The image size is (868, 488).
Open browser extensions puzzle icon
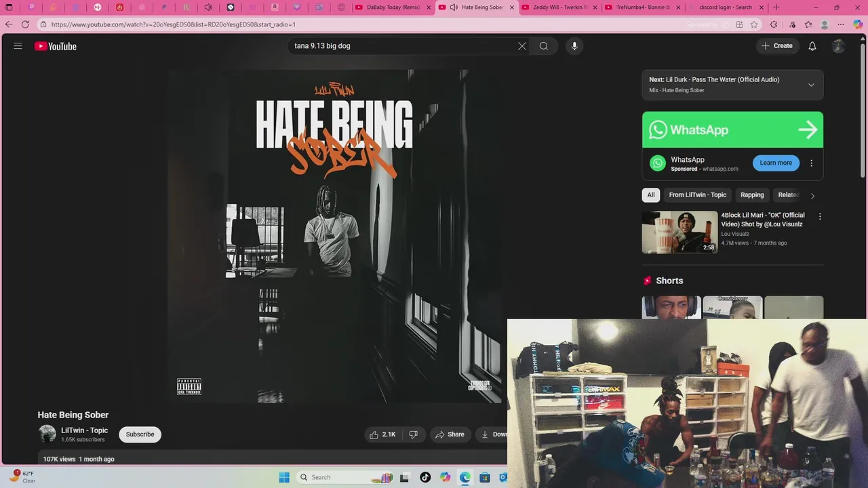coord(774,24)
